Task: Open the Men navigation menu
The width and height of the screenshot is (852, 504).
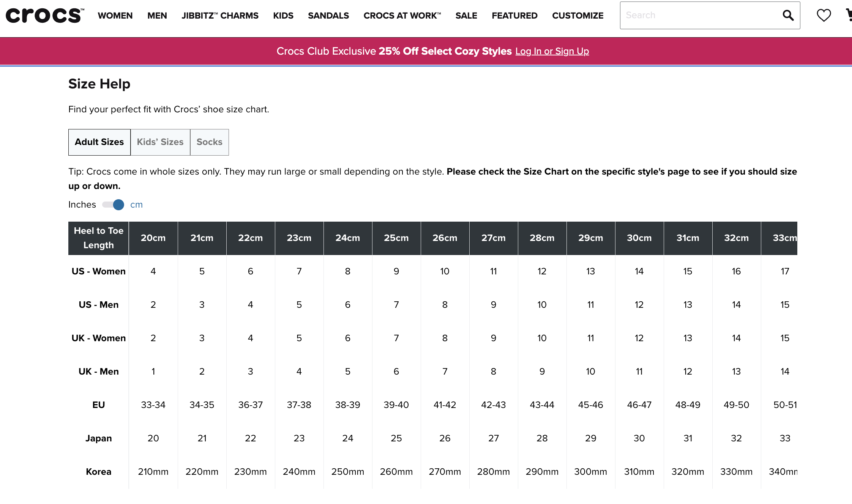Action: click(157, 16)
